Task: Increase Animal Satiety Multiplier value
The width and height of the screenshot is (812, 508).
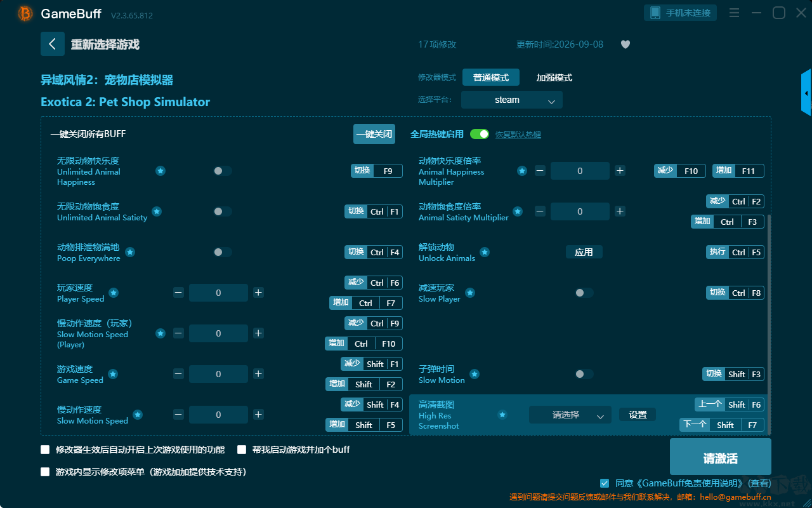Action: [620, 211]
